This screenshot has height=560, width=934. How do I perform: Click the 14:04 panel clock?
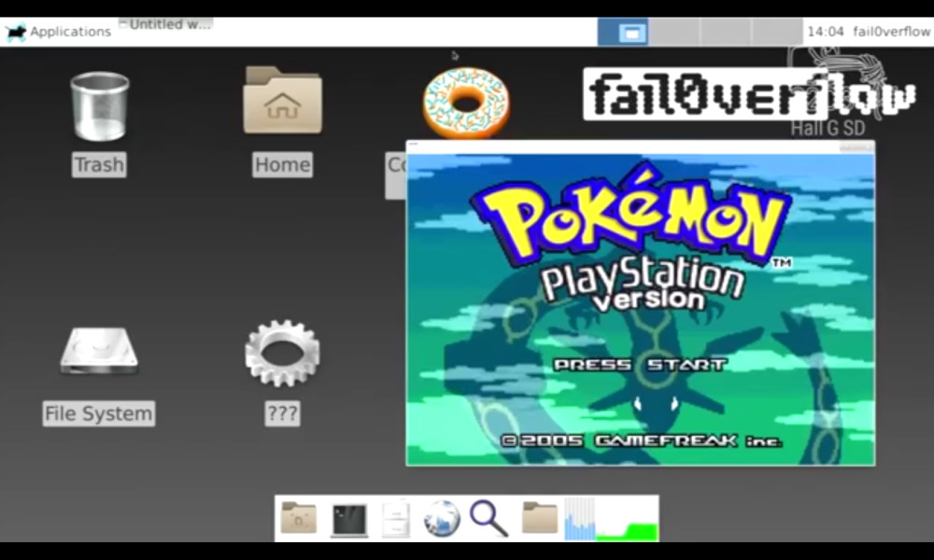tap(826, 32)
